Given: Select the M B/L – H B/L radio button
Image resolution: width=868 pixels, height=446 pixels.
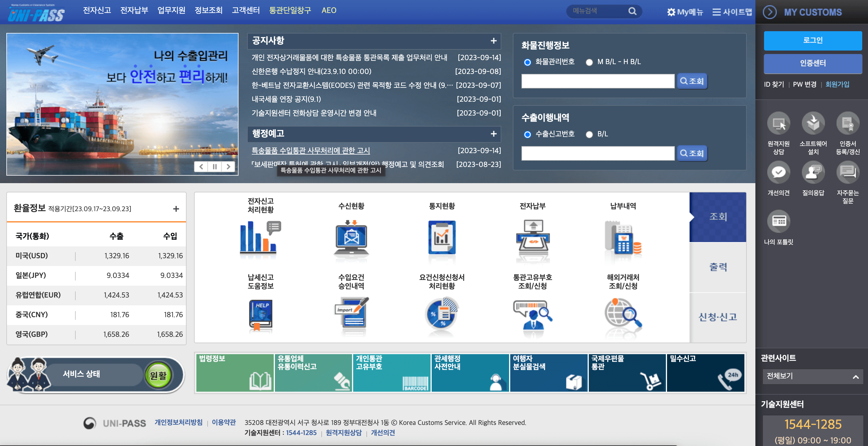Looking at the screenshot, I should tap(590, 62).
